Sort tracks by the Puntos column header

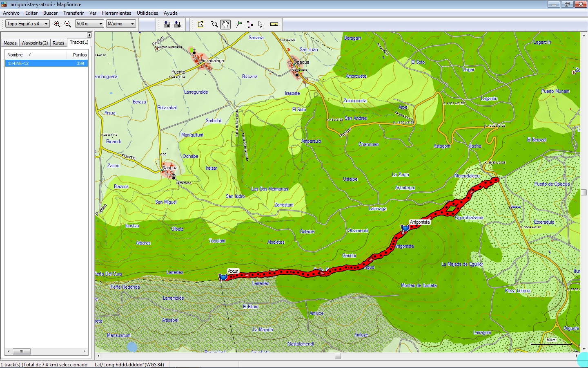click(x=80, y=55)
